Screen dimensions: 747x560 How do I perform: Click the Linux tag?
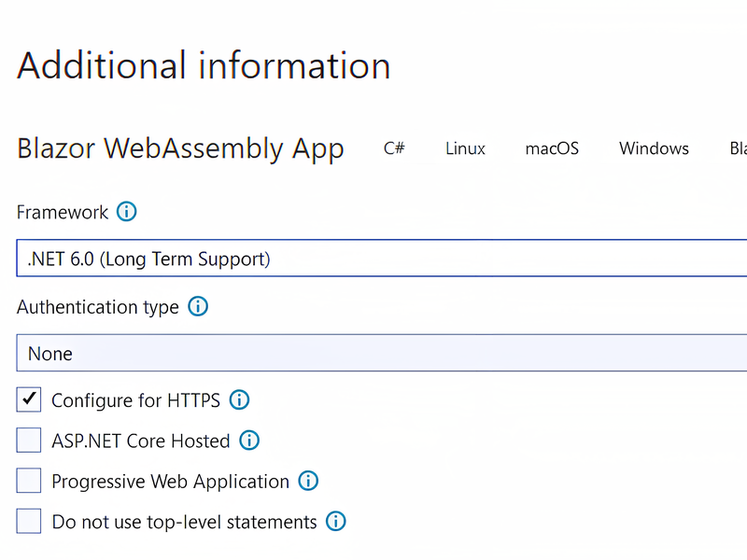coord(465,148)
